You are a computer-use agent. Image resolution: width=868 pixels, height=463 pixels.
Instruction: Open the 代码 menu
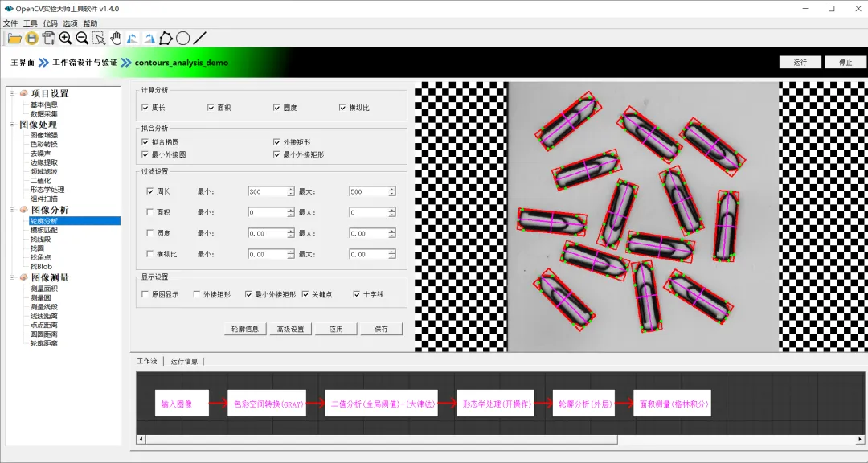click(x=51, y=23)
